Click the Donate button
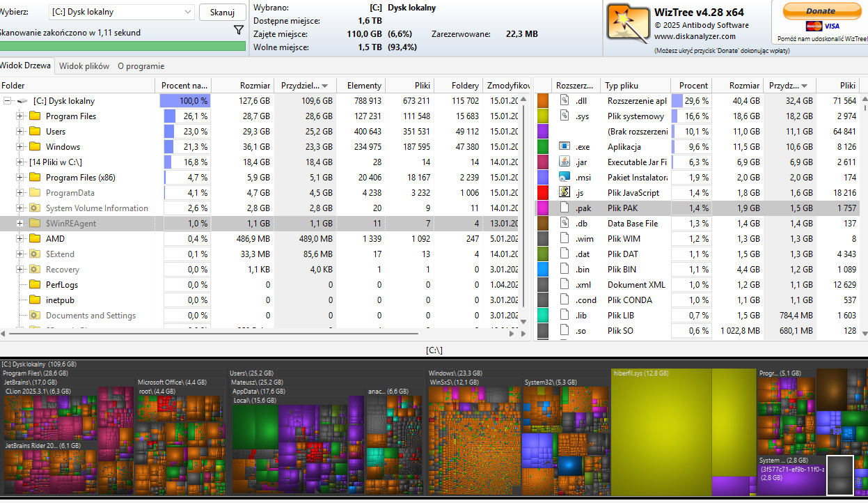 coord(821,11)
